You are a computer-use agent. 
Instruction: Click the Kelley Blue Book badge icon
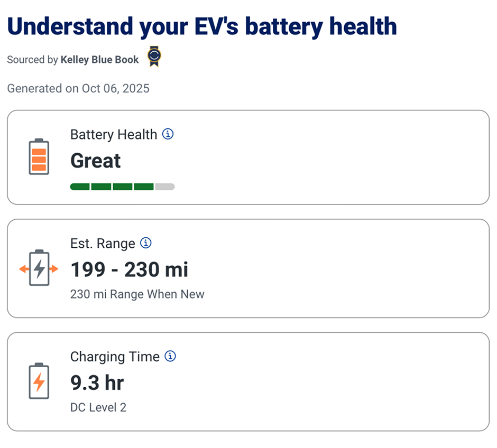[x=154, y=57]
